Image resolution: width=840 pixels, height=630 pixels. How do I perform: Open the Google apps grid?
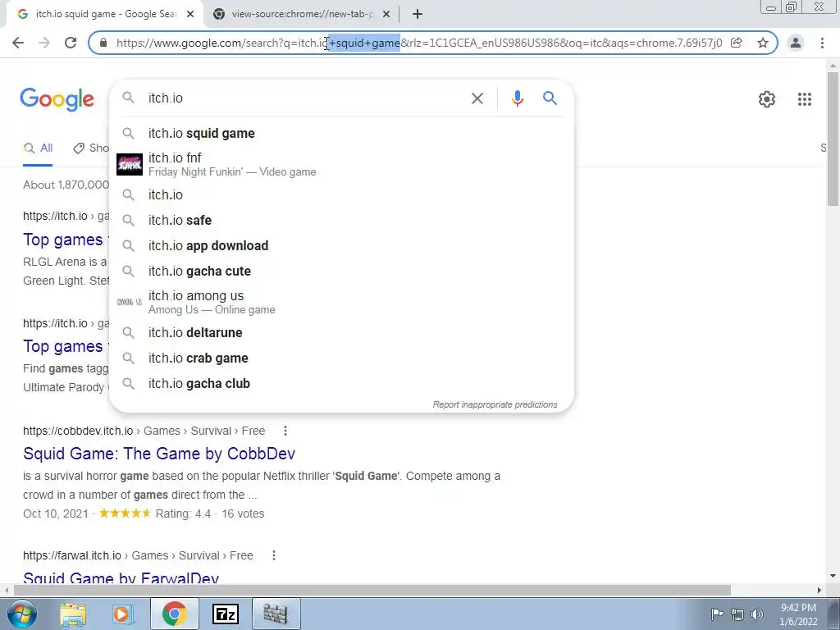click(805, 99)
